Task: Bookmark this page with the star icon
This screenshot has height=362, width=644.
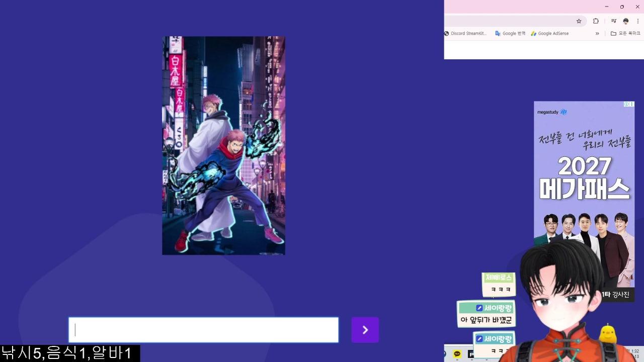Action: [x=579, y=21]
